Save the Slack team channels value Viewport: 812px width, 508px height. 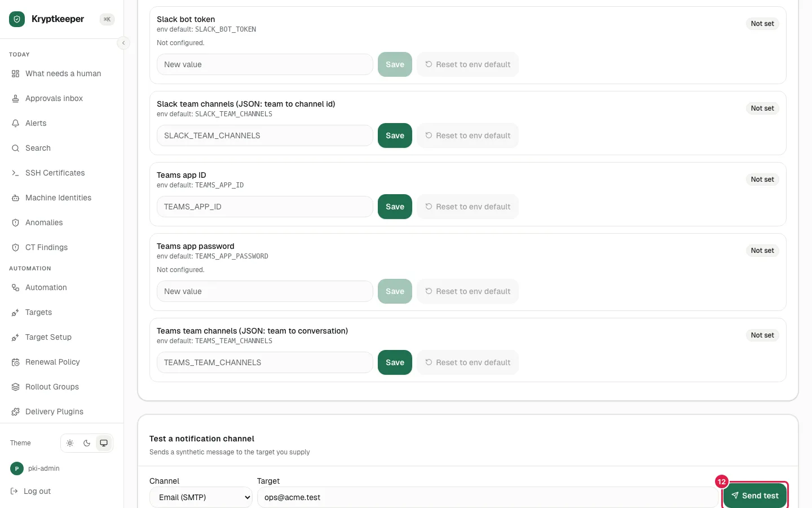[395, 135]
